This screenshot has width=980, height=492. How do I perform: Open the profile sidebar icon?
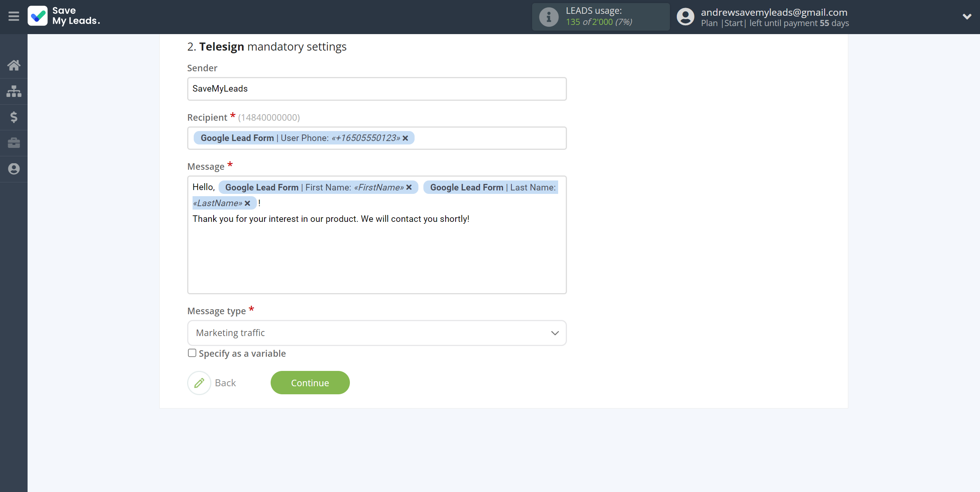14,169
